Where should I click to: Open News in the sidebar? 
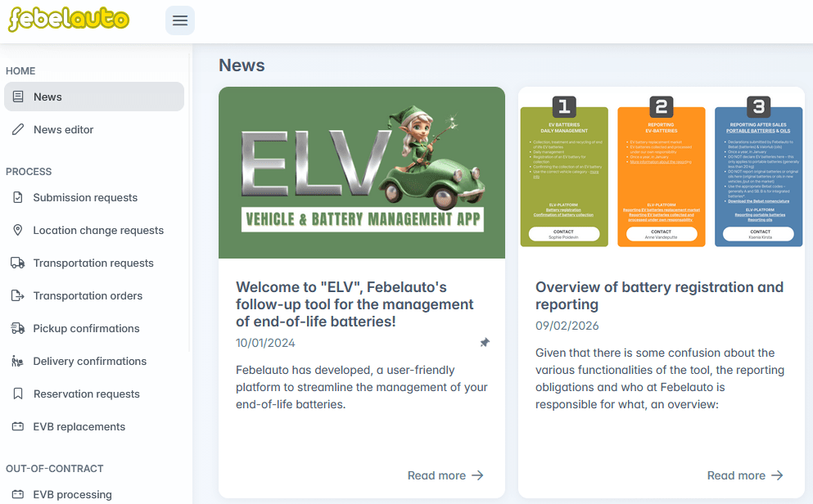pyautogui.click(x=47, y=97)
